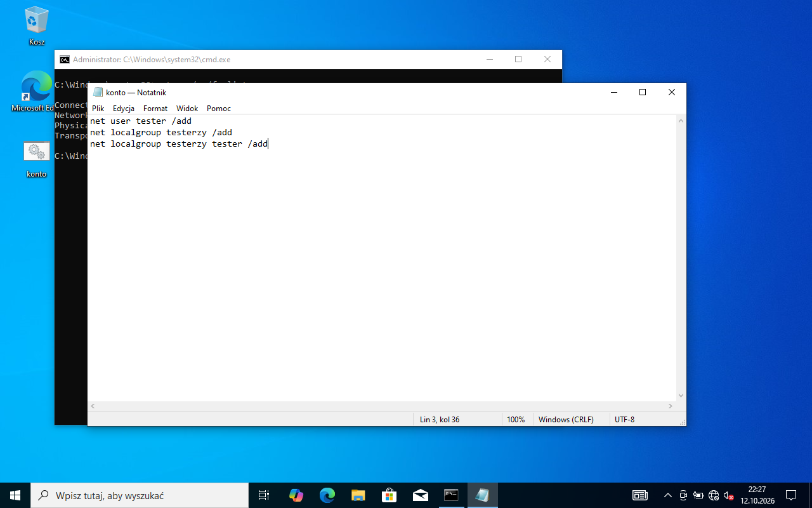Show hidden system tray icons
Image resolution: width=812 pixels, height=508 pixels.
tap(667, 495)
